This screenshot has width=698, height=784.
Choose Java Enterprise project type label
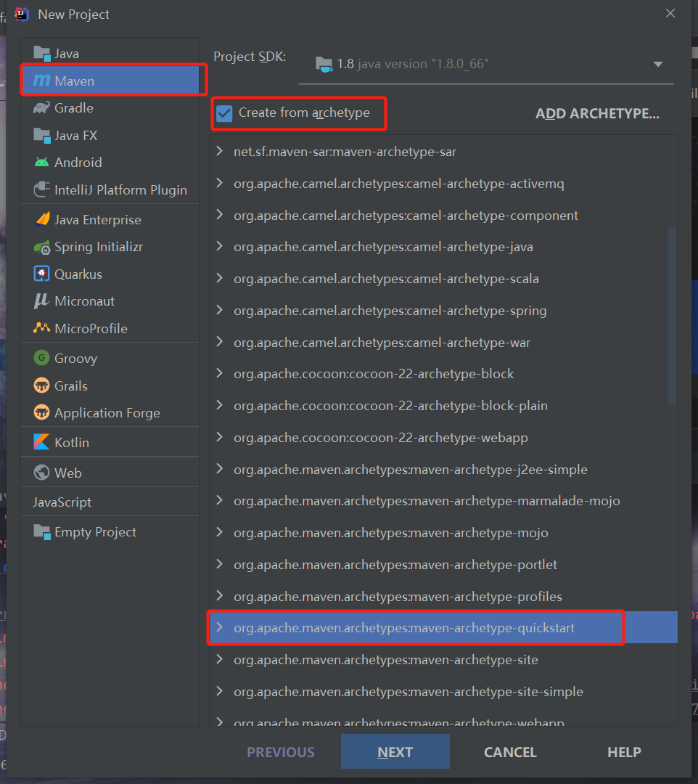point(98,219)
